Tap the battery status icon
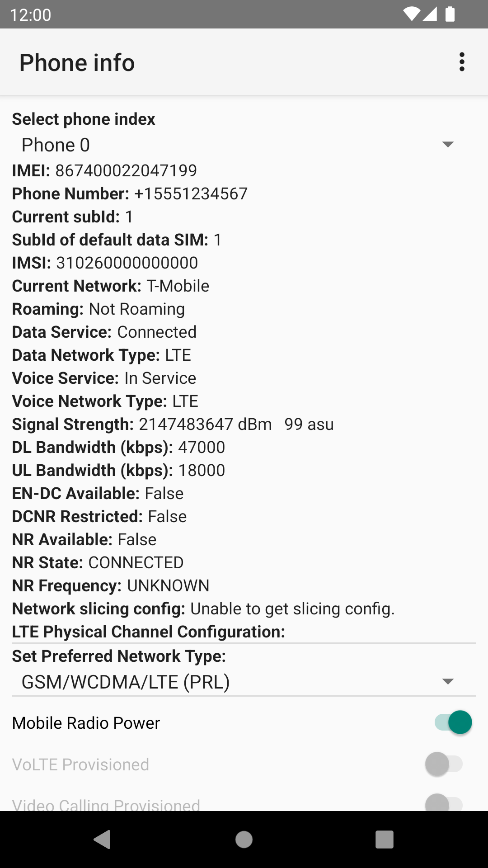 [450, 14]
